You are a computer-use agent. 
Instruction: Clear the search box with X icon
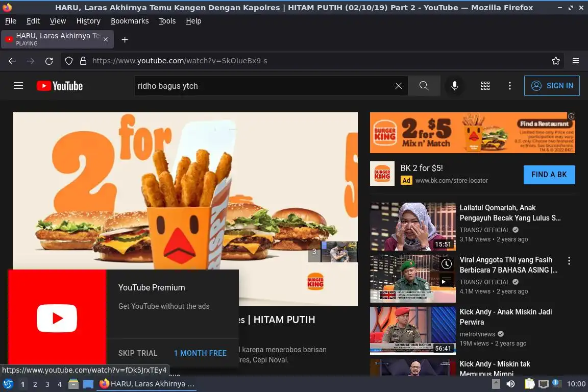[x=399, y=86]
